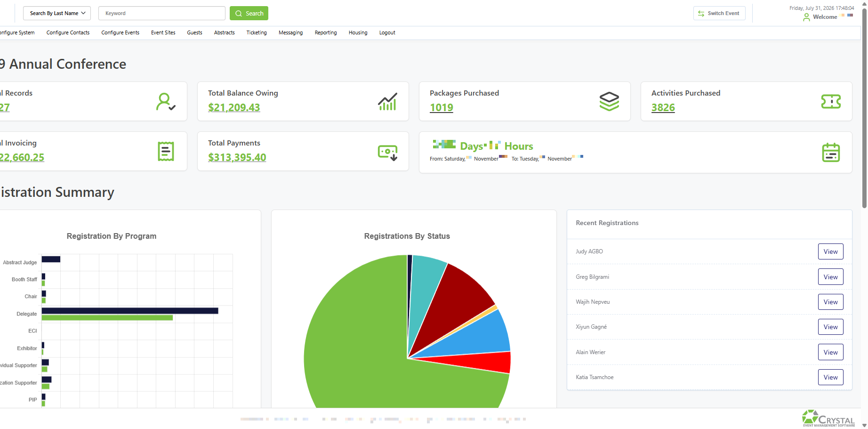The width and height of the screenshot is (868, 429).
Task: Click the user checkmark Records icon
Action: click(x=166, y=102)
